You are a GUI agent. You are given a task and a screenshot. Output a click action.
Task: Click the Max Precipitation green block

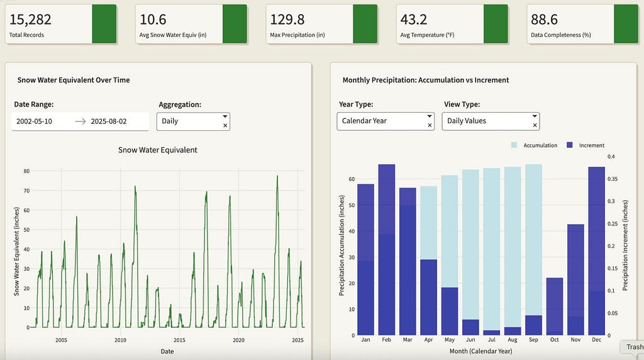point(365,24)
